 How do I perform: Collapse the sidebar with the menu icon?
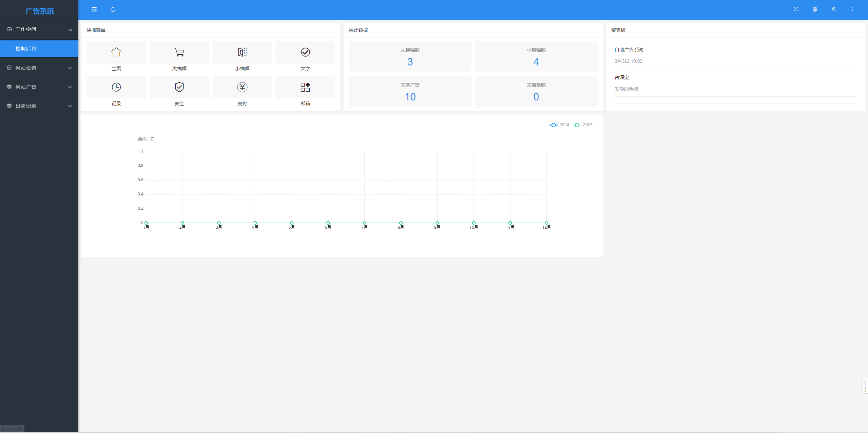(94, 10)
